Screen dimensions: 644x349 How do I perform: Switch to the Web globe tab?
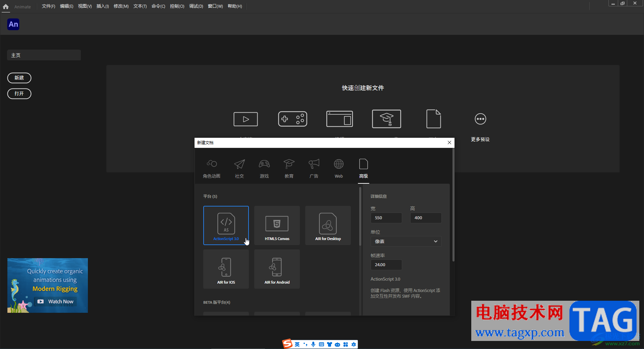click(339, 169)
